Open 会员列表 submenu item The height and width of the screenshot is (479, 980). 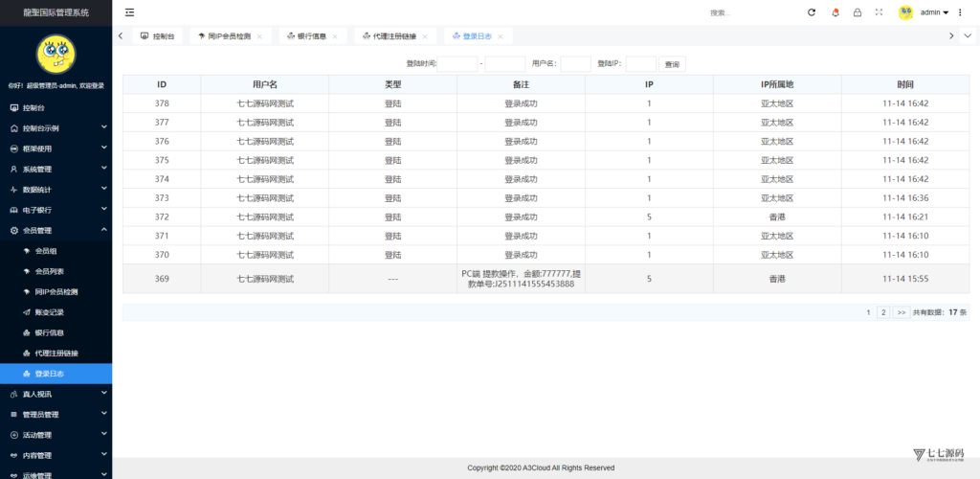56,271
